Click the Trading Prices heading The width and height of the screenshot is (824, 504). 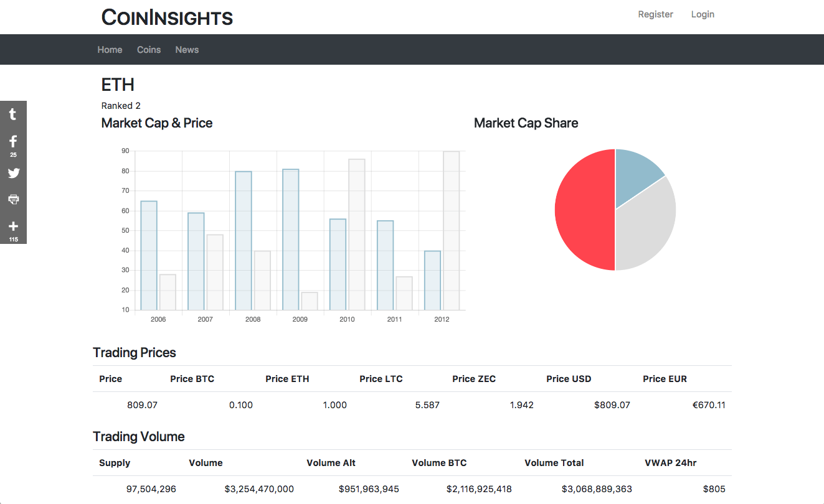135,353
